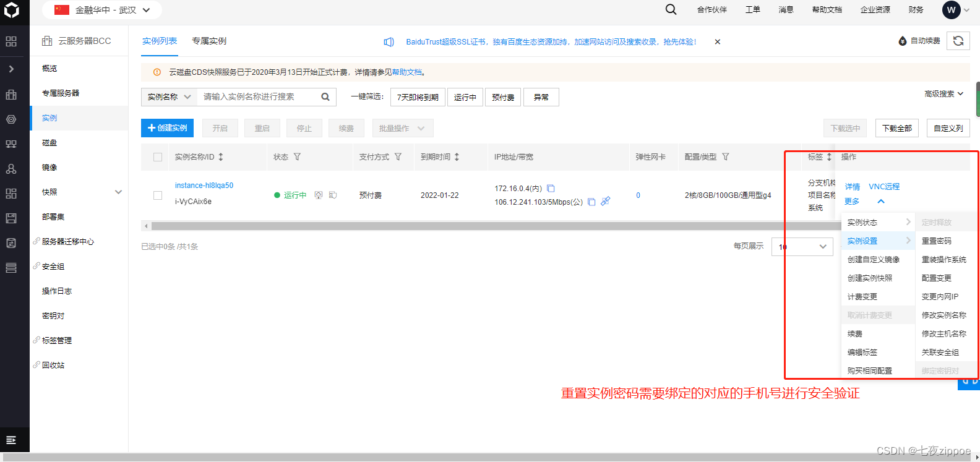The height and width of the screenshot is (462, 980).
Task: Choose reinstall operating system from the submenu
Action: click(944, 260)
